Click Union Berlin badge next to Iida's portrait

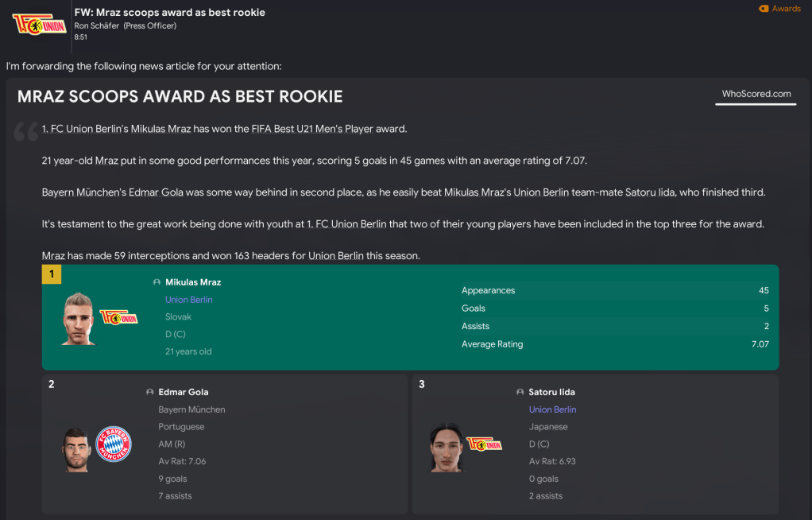pos(485,444)
